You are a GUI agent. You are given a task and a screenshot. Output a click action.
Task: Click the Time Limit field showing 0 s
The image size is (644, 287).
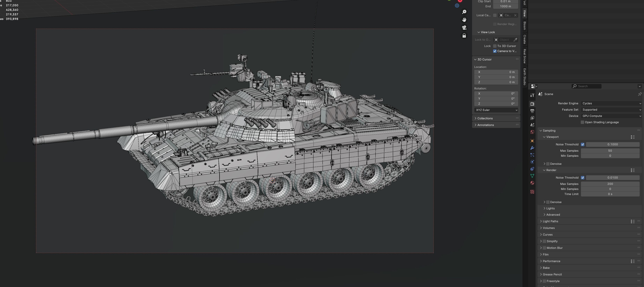(x=610, y=194)
